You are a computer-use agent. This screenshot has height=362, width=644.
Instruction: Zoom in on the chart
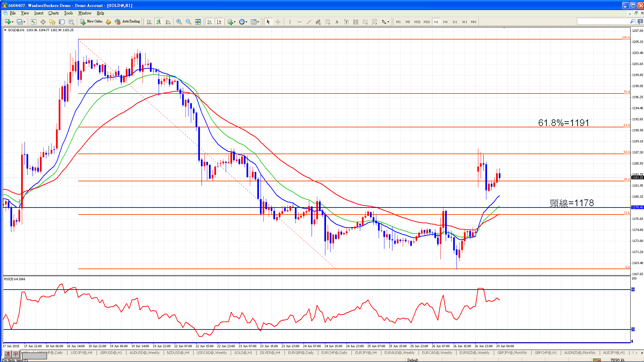point(179,22)
